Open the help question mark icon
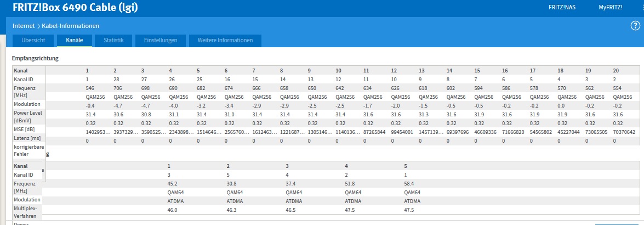644x225 pixels. (635, 26)
